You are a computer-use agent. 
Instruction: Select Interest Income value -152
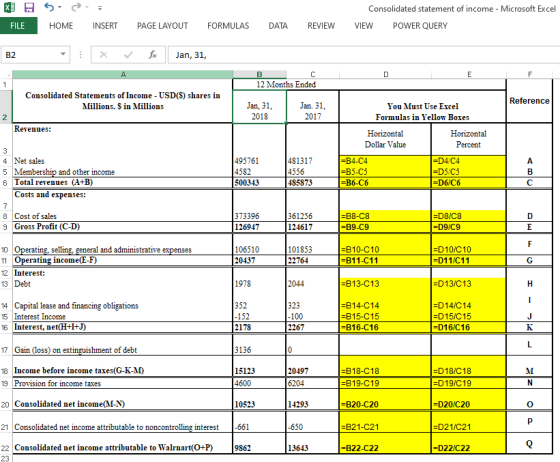[x=260, y=316]
